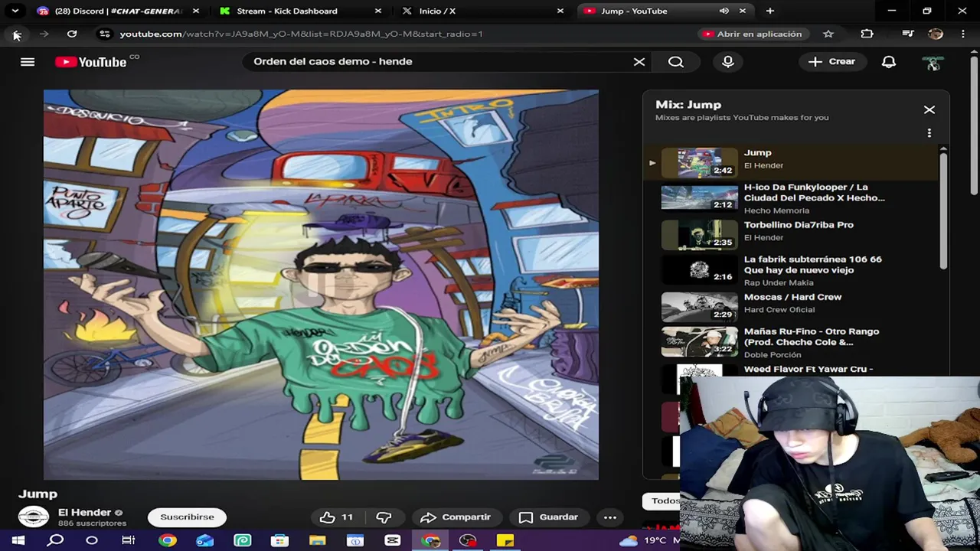Open more actions under the video

610,517
